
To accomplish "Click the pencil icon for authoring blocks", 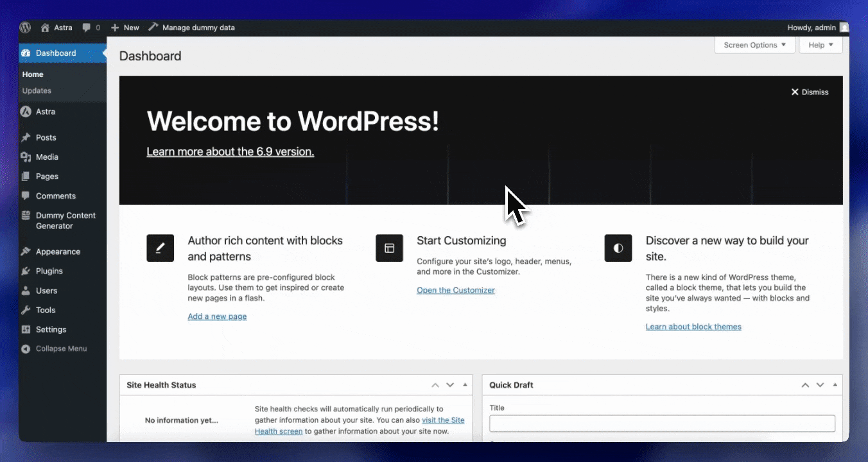I will coord(160,248).
